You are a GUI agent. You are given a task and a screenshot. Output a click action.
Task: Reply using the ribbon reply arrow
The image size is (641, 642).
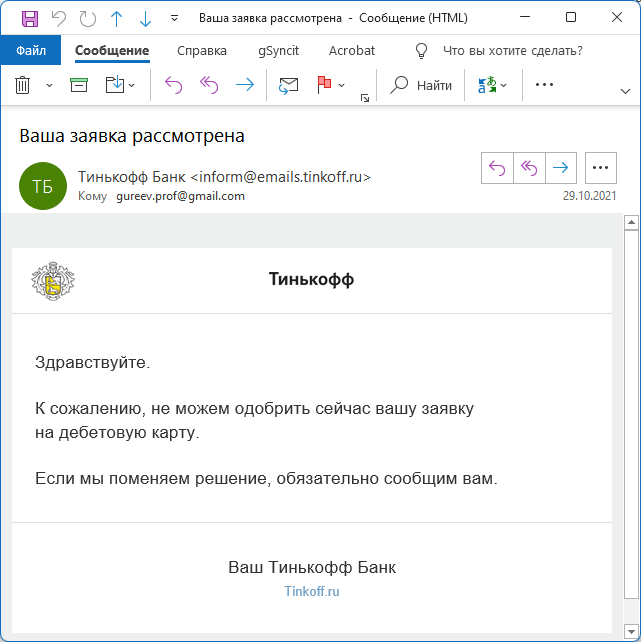tap(174, 85)
